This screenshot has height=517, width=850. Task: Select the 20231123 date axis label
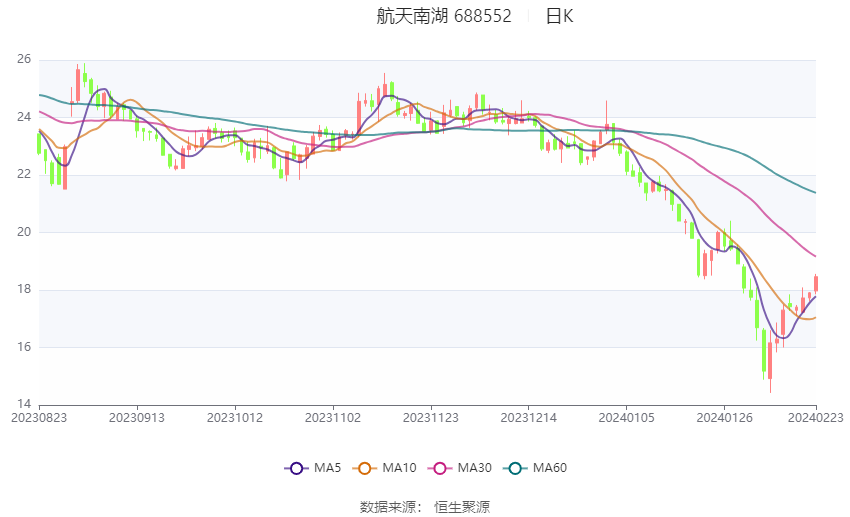430,418
